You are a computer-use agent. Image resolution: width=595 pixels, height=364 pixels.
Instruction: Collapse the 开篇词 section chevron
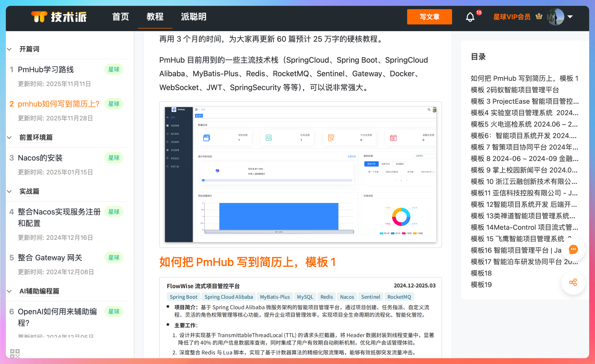coord(9,49)
